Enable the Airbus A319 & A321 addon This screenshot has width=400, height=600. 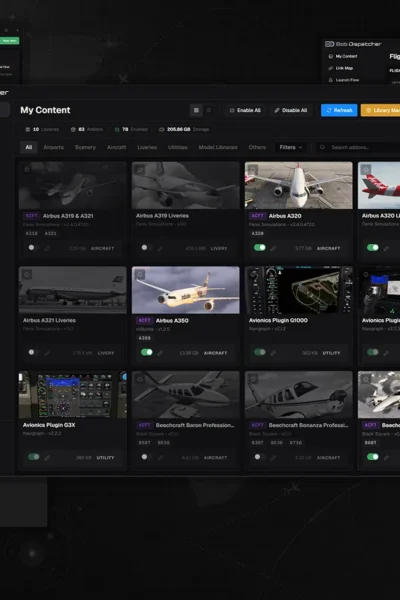[x=34, y=248]
